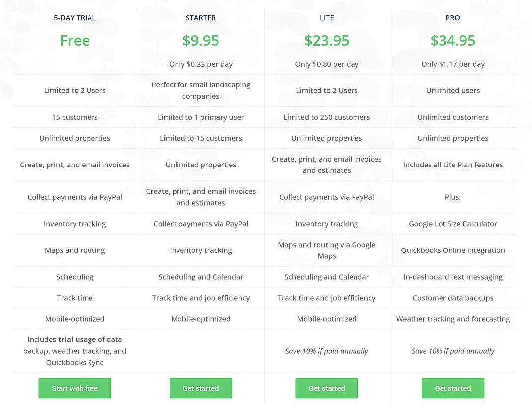Select the PRO plan header
This screenshot has height=415, width=532.
click(x=452, y=18)
